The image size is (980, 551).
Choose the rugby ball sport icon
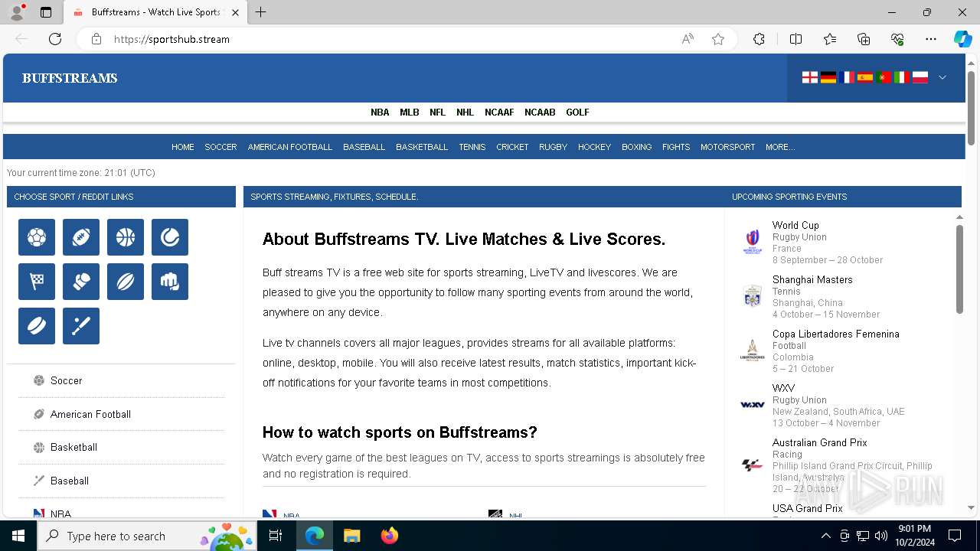pos(126,282)
